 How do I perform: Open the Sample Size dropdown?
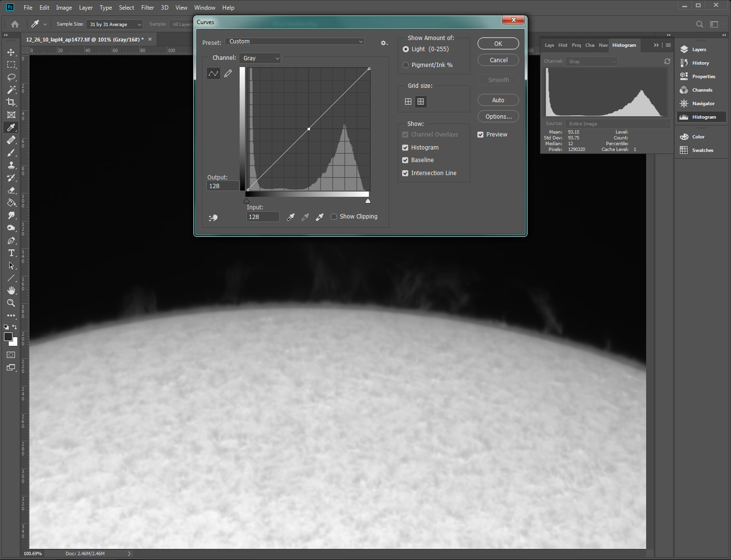115,24
